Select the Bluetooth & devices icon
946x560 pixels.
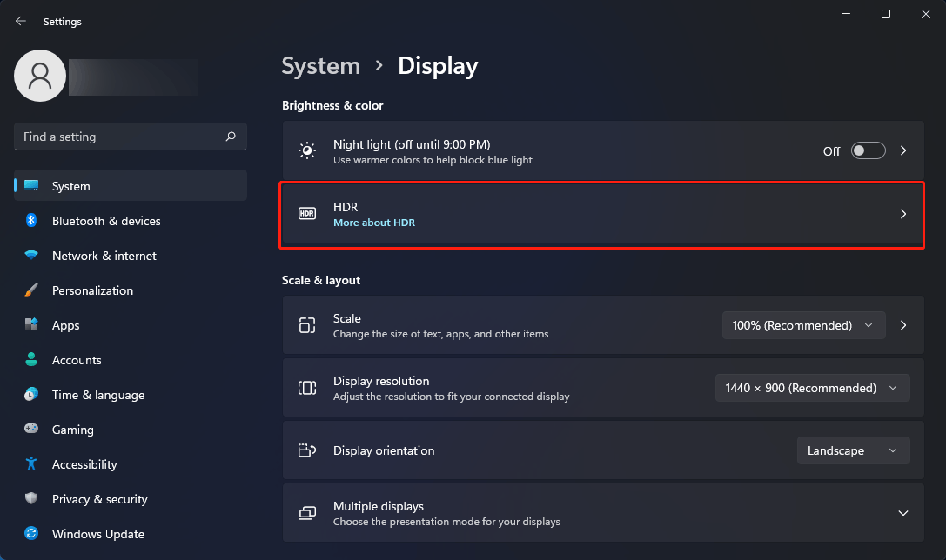pos(30,221)
